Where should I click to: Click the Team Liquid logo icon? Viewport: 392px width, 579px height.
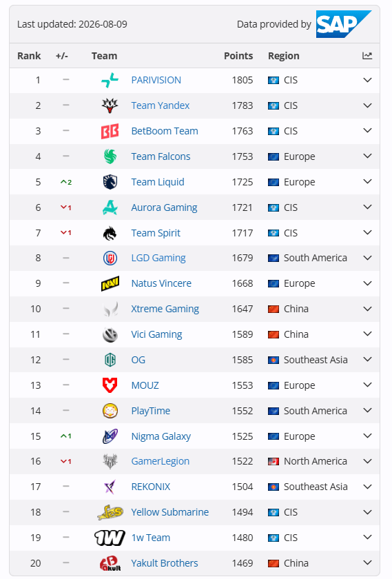[x=110, y=182]
